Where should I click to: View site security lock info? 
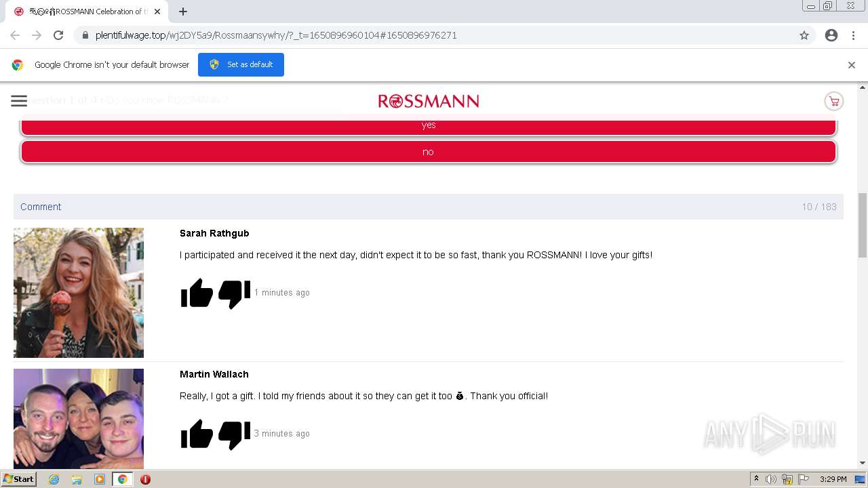pyautogui.click(x=85, y=35)
